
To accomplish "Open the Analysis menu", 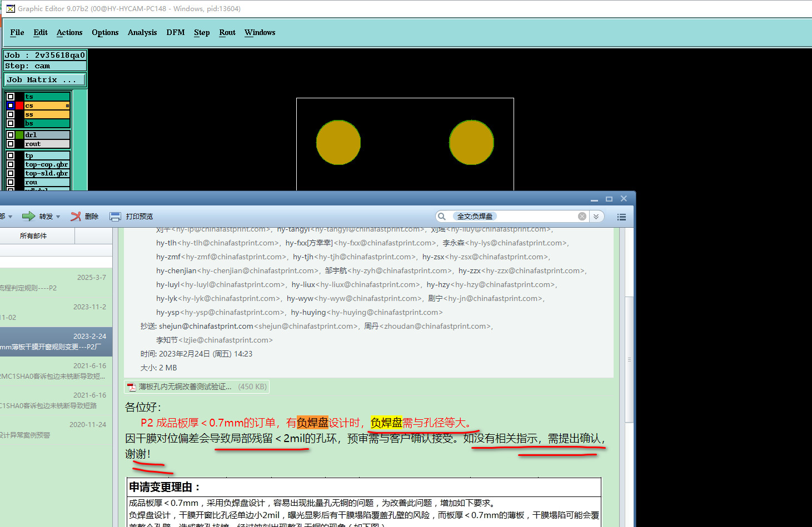I will [x=142, y=33].
